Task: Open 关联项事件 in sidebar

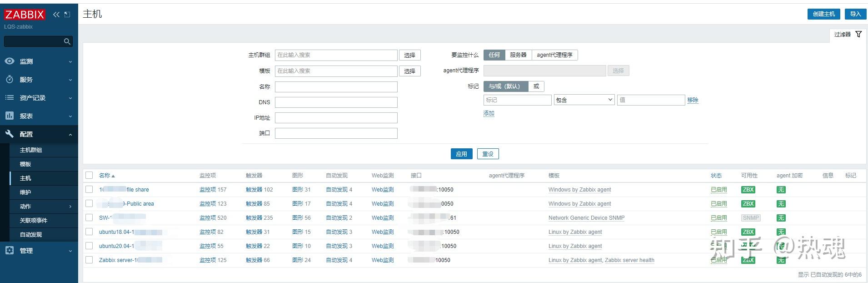Action: (x=44, y=221)
